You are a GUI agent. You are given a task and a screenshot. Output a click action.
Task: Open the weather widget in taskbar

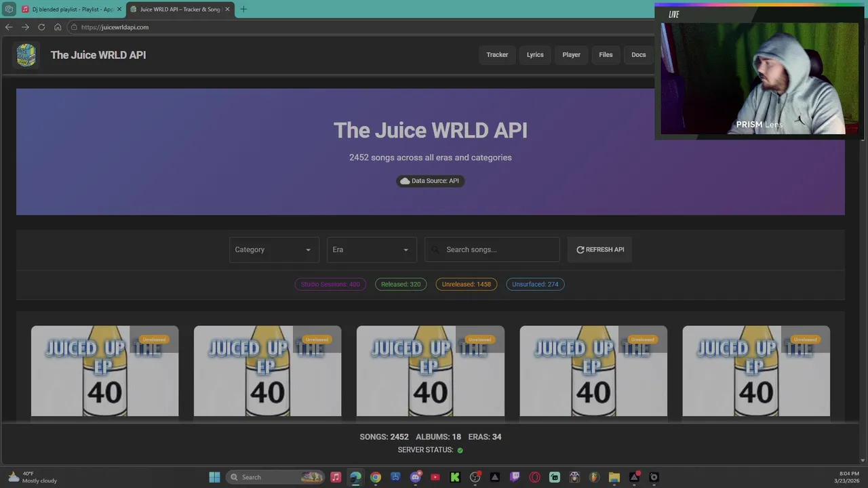tap(31, 477)
